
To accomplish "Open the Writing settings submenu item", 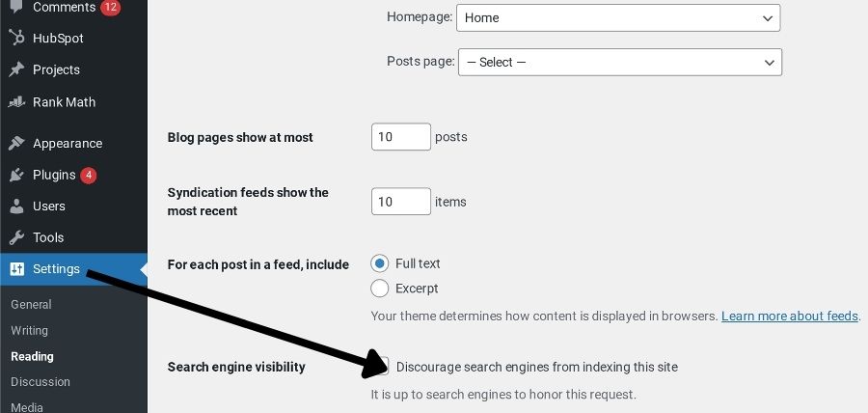I will (x=29, y=331).
